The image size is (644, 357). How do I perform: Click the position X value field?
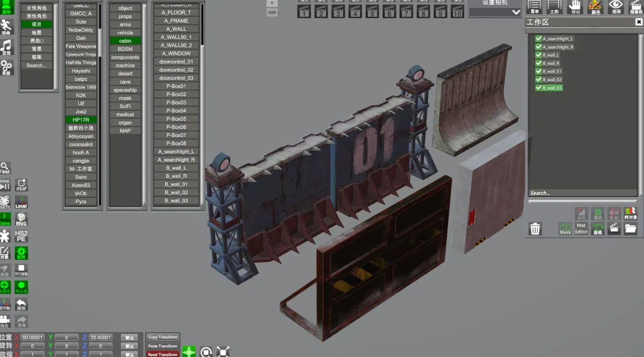32,337
